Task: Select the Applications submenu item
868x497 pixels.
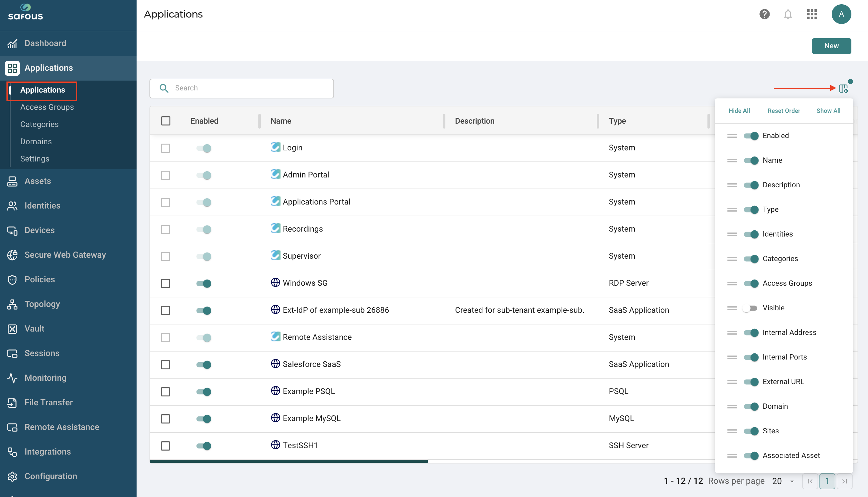Action: [x=42, y=90]
